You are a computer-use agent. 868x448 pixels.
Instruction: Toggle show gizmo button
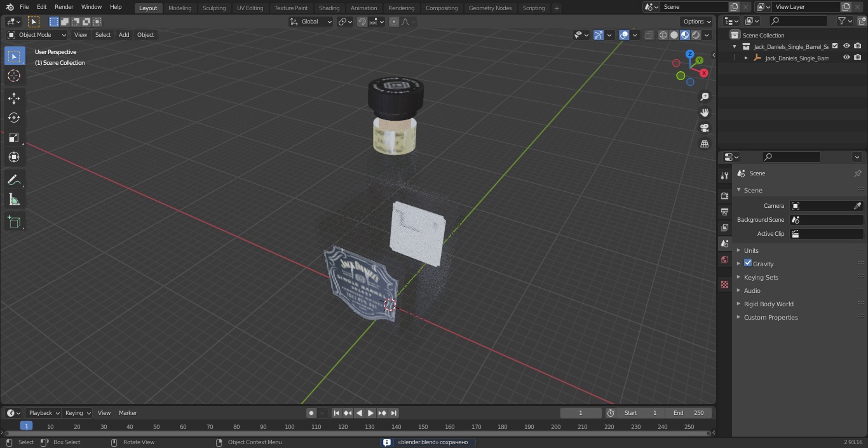tap(599, 35)
